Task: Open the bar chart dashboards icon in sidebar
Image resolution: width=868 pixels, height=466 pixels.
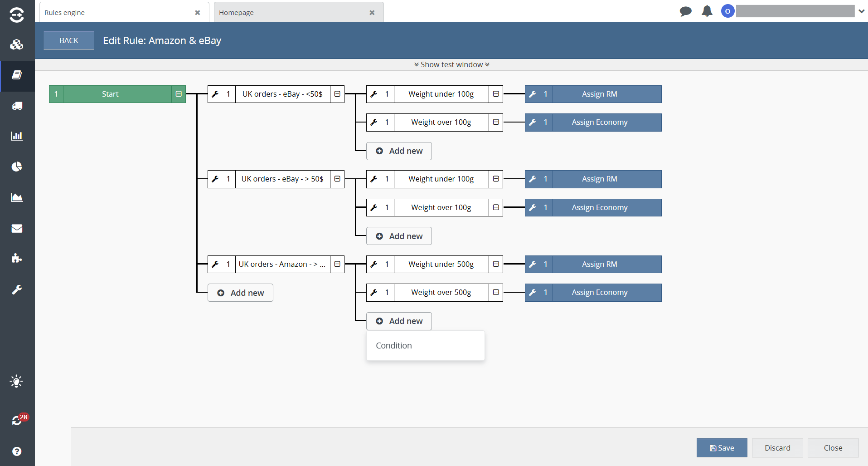Action: 17,136
